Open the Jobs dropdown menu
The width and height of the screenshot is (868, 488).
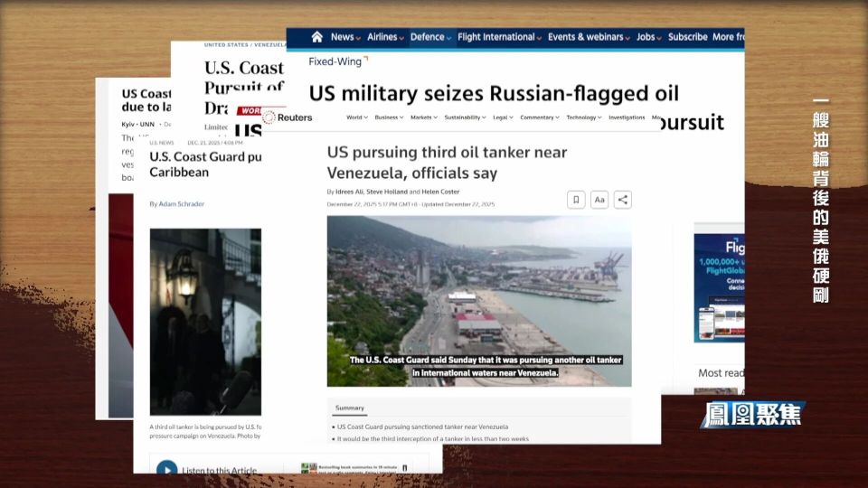click(649, 37)
